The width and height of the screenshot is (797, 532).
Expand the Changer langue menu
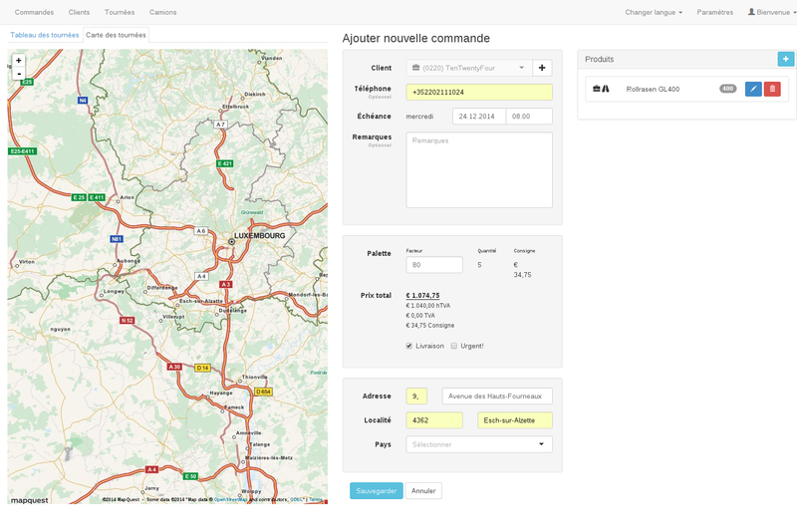tap(654, 12)
